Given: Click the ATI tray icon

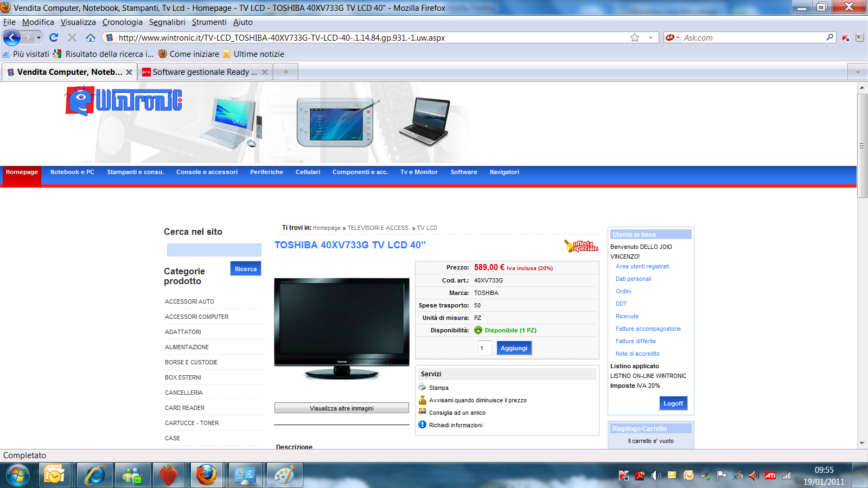Looking at the screenshot, I should point(770,476).
